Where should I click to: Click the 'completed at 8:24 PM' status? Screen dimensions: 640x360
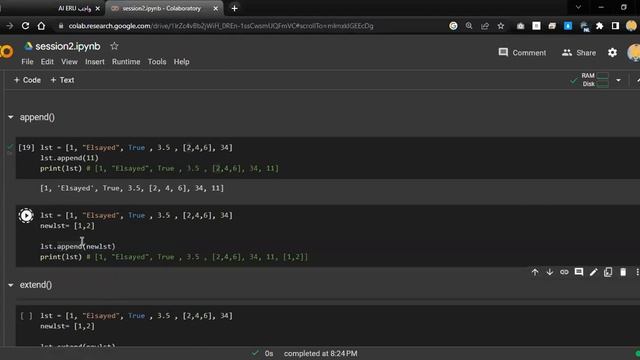(320, 353)
